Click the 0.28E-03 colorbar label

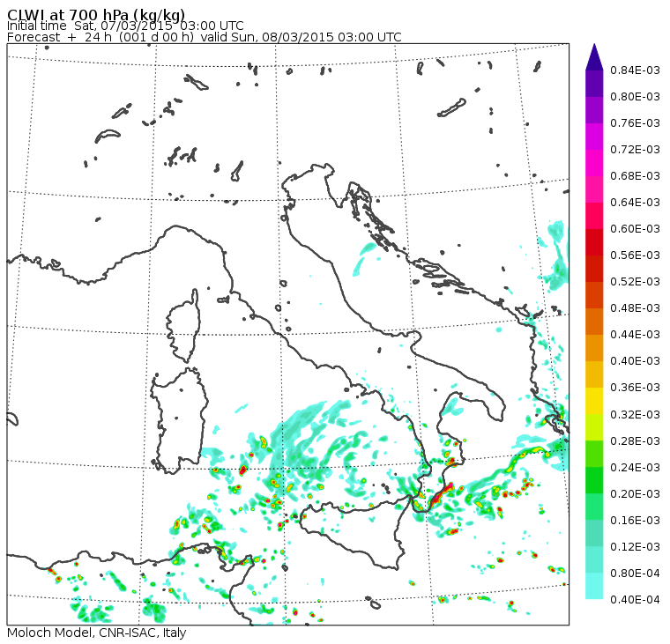coord(635,441)
